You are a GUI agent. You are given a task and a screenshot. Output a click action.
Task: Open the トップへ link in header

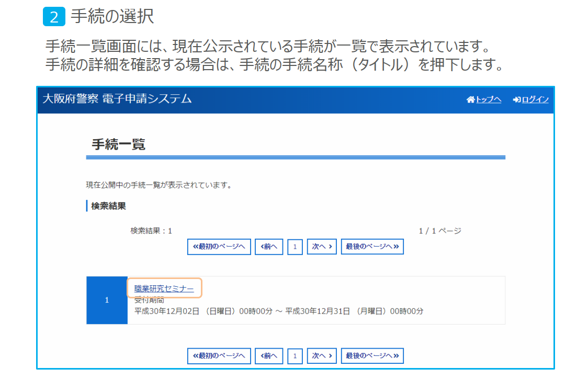[488, 99]
